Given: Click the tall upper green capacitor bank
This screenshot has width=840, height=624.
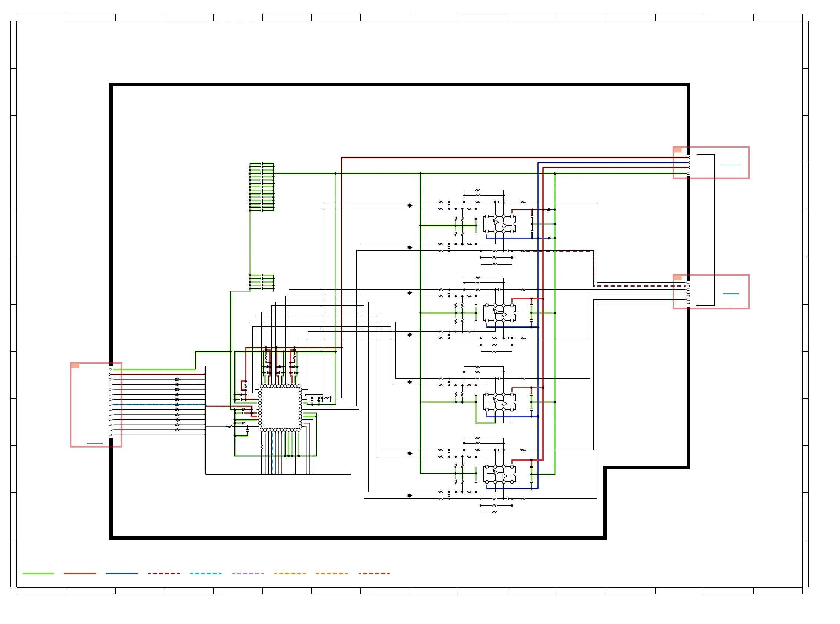Looking at the screenshot, I should [261, 187].
